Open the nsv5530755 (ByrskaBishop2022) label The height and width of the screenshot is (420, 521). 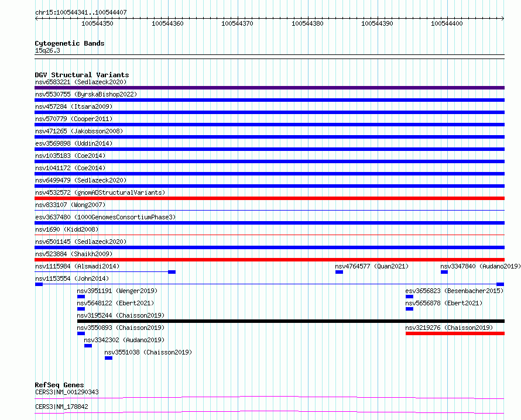coord(78,94)
